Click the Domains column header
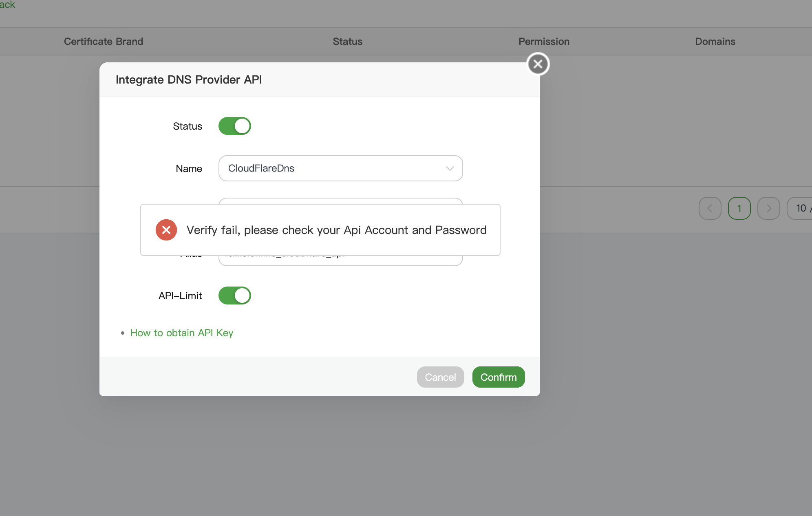This screenshot has width=812, height=516. pyautogui.click(x=715, y=42)
